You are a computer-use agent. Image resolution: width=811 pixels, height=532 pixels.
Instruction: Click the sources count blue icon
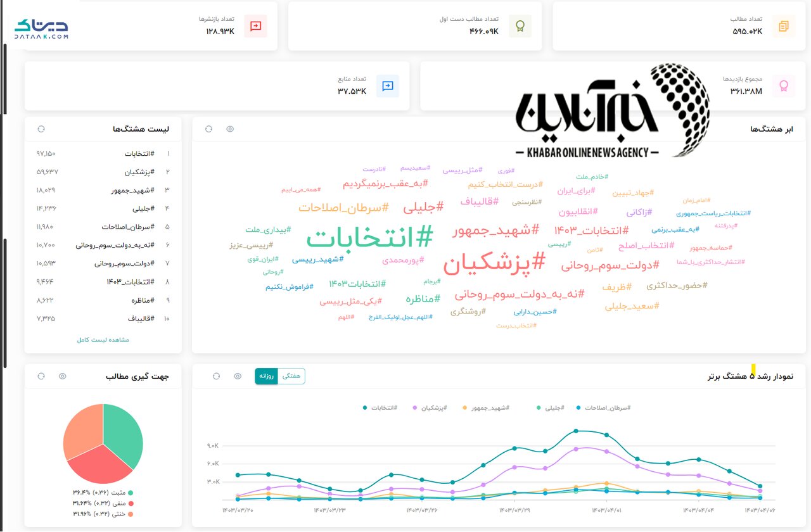click(x=387, y=85)
